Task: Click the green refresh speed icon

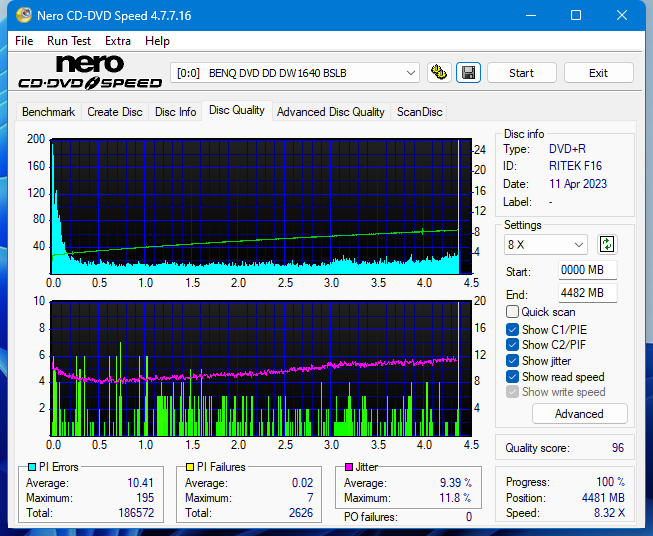Action: 607,244
